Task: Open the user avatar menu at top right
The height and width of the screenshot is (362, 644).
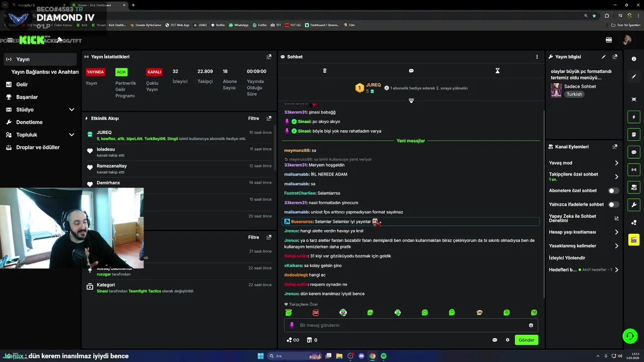Action: (627, 40)
